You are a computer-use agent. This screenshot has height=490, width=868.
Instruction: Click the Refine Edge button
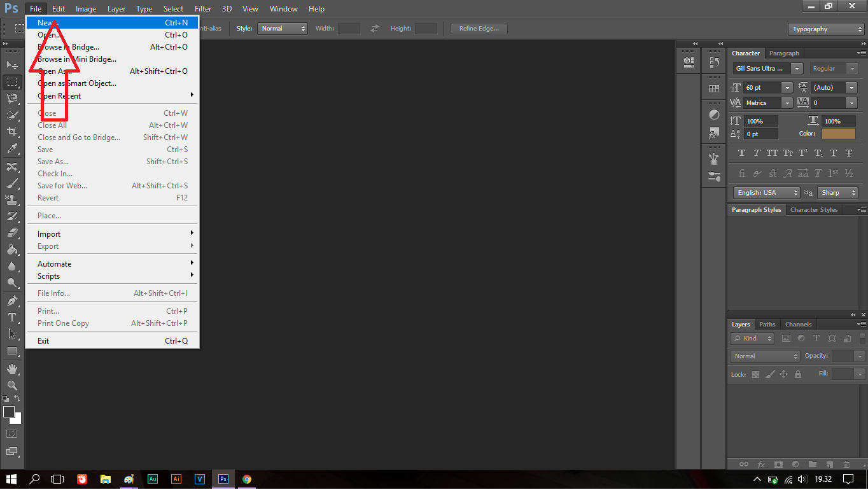point(479,29)
